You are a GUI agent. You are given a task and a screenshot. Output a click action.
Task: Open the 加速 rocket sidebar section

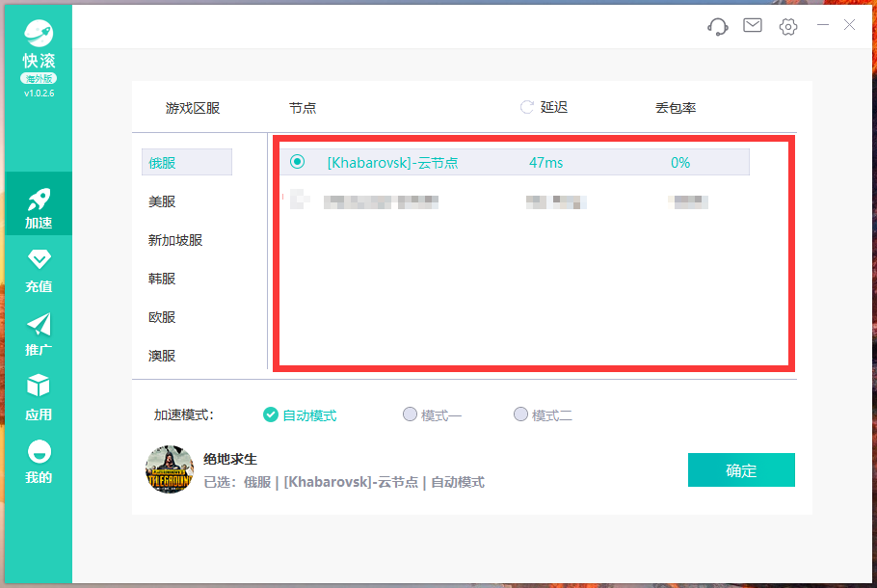coord(39,204)
